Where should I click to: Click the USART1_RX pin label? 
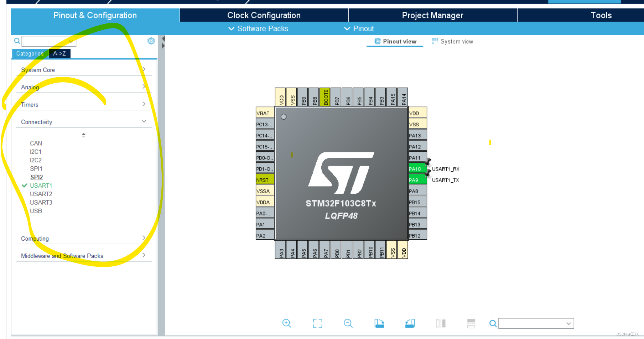tap(446, 169)
